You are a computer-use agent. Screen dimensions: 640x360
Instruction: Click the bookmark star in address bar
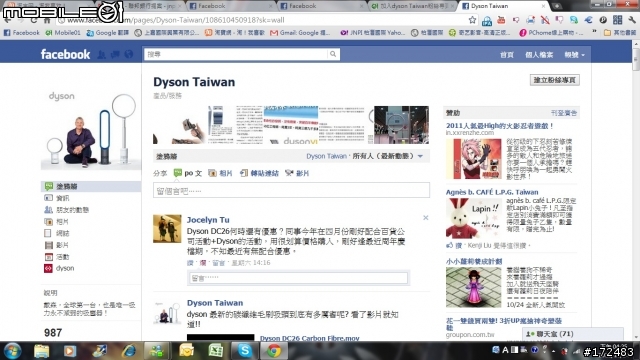coord(472,20)
